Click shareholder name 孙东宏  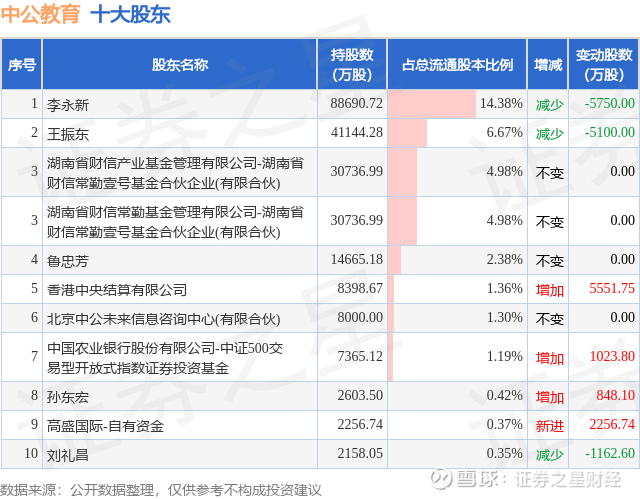(x=68, y=397)
